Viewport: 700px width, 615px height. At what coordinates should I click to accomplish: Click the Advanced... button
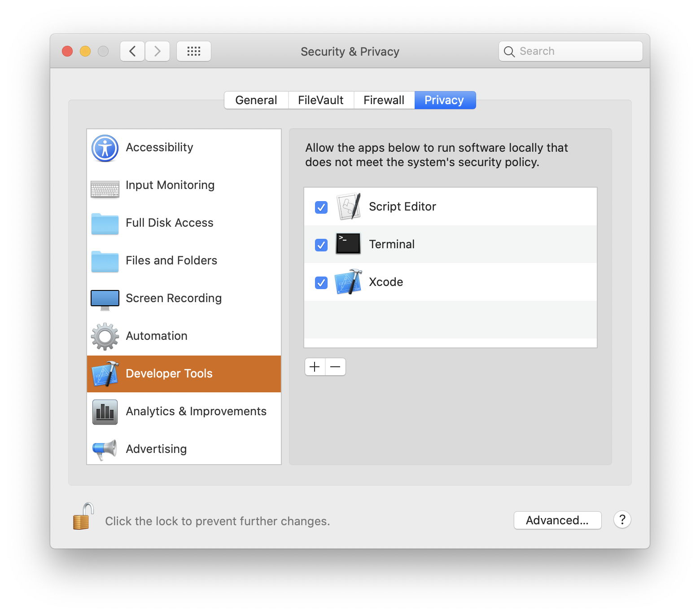click(x=557, y=520)
